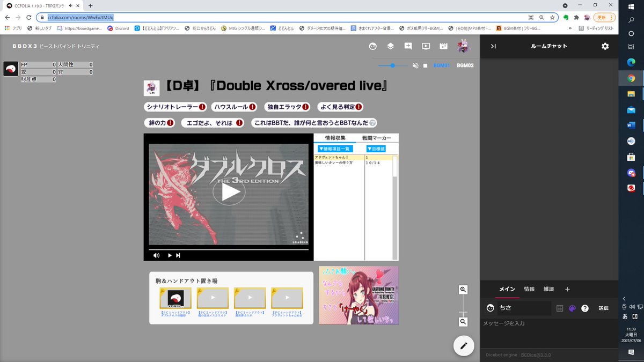
Task: Open ハウスルール panel
Action: (x=234, y=107)
